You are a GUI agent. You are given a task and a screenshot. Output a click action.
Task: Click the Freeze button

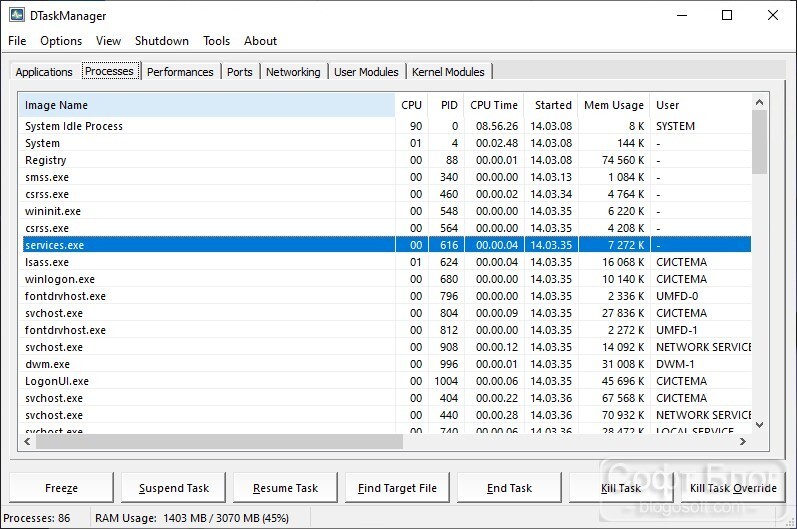coord(62,488)
